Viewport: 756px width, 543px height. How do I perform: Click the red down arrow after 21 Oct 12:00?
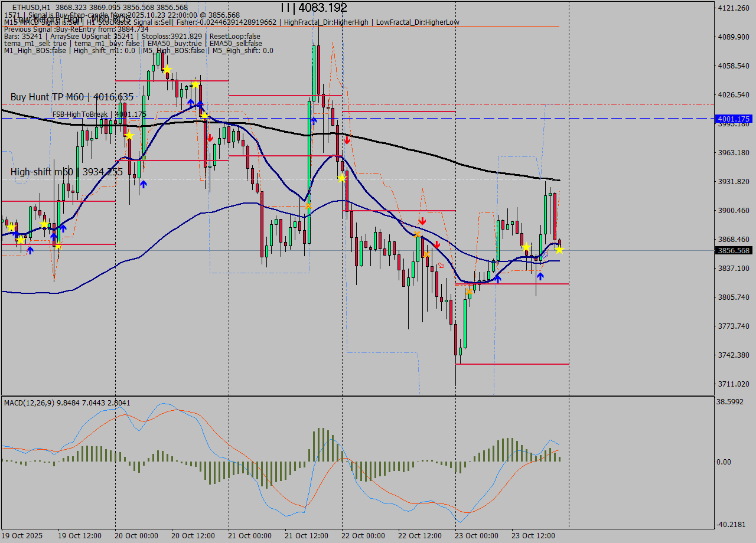[x=347, y=140]
